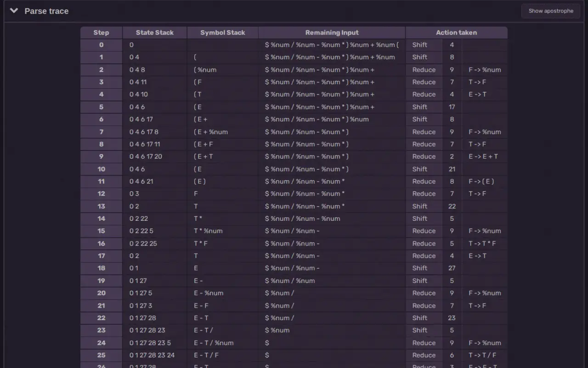588x368 pixels.
Task: Click the Parse trace heading
Action: [x=46, y=11]
